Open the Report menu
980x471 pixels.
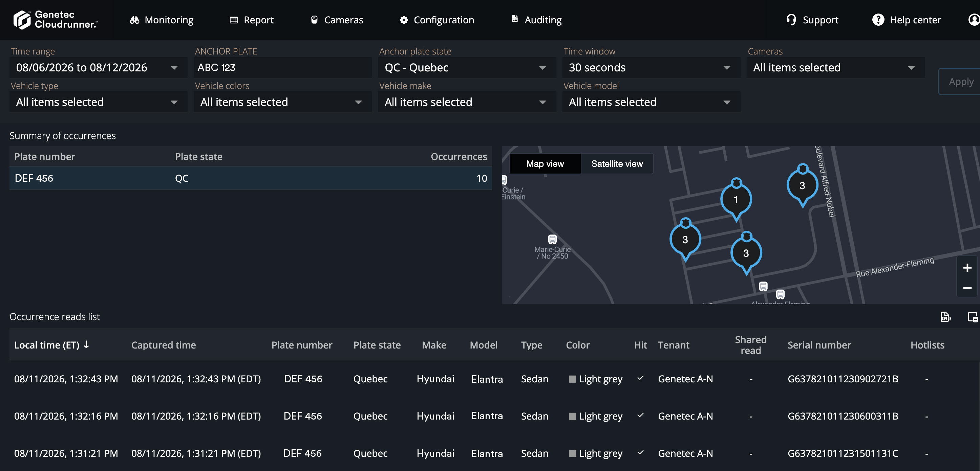coord(252,20)
